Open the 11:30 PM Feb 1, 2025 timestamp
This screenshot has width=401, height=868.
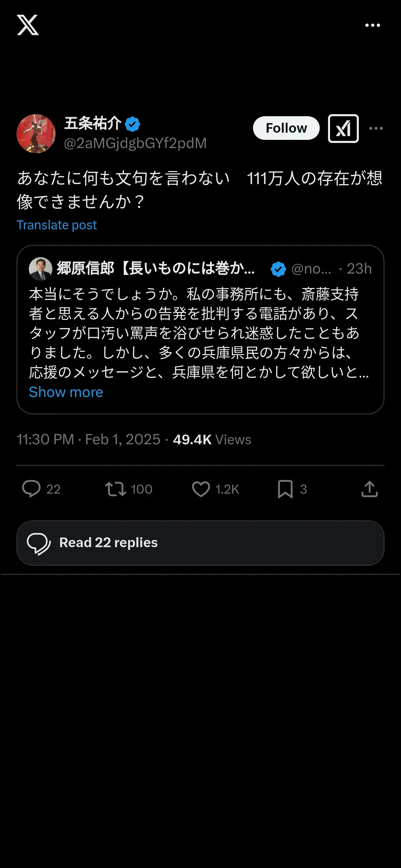pos(88,439)
